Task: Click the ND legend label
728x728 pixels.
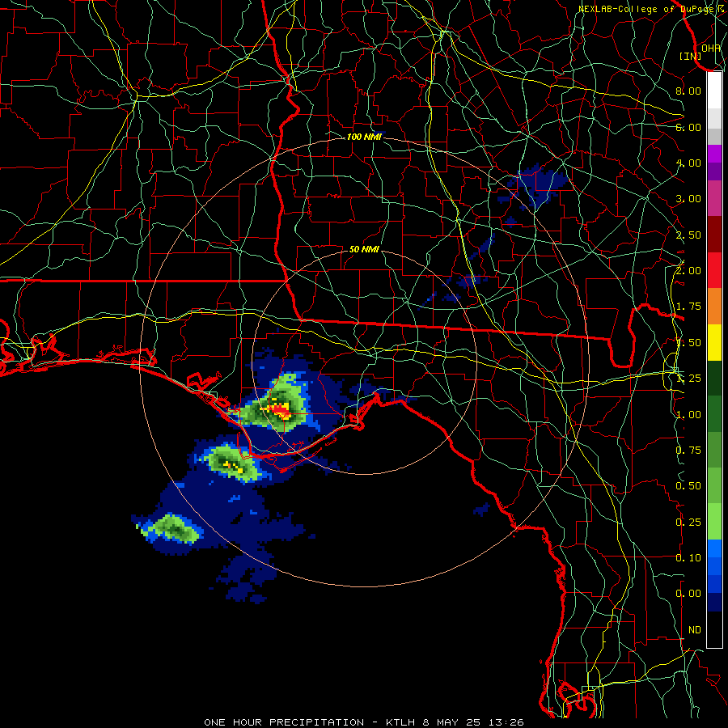Action: coord(695,630)
